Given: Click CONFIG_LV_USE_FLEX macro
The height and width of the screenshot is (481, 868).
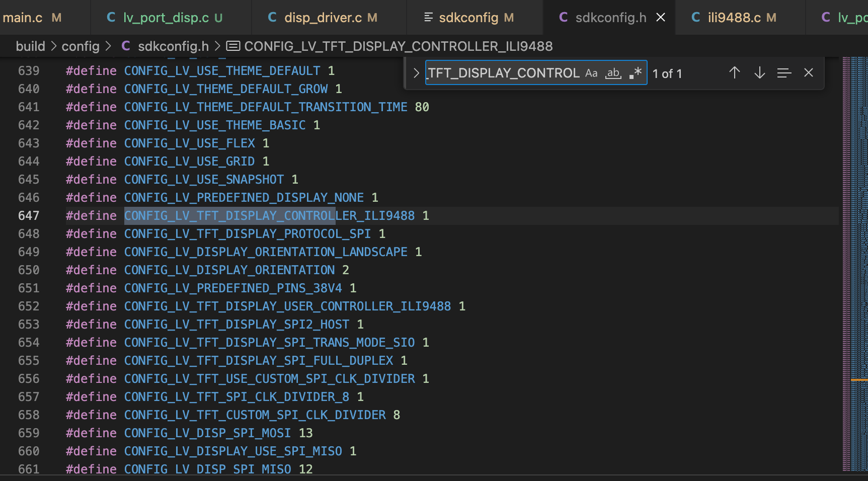Looking at the screenshot, I should pos(190,143).
